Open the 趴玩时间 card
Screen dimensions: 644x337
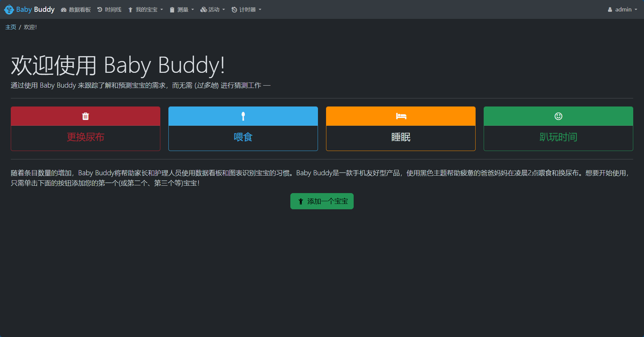[558, 129]
